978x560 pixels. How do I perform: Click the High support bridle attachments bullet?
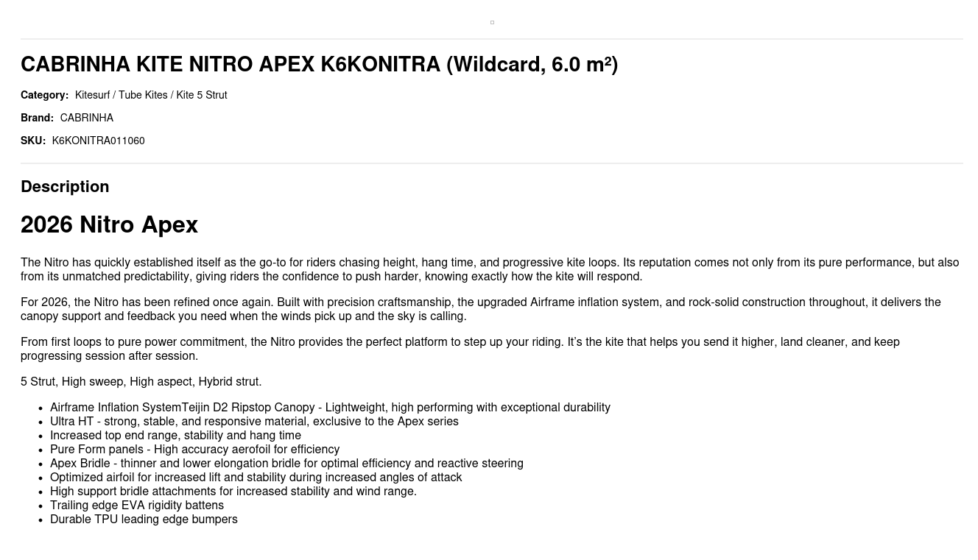[233, 492]
